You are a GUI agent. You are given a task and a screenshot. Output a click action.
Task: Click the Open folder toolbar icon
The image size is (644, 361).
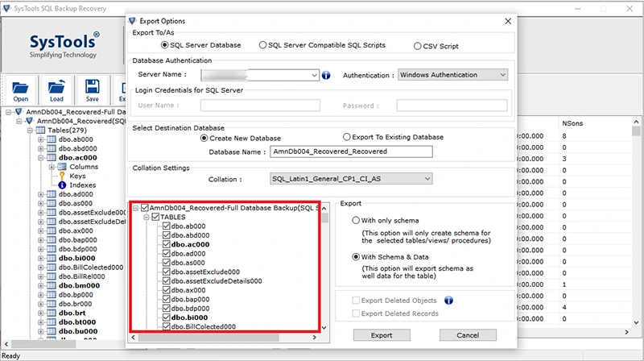(x=20, y=88)
